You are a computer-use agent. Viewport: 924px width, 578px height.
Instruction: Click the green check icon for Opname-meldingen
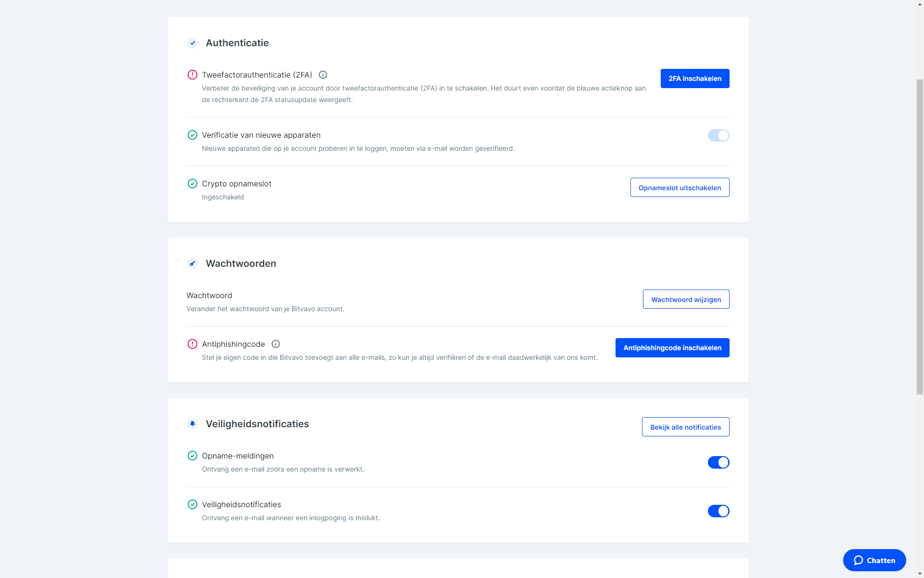click(x=192, y=456)
